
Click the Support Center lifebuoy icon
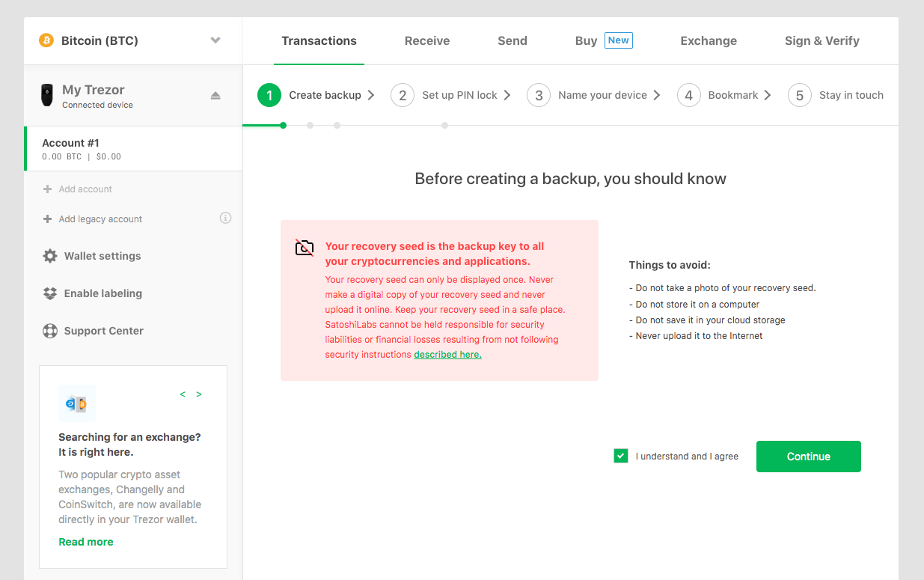point(50,331)
